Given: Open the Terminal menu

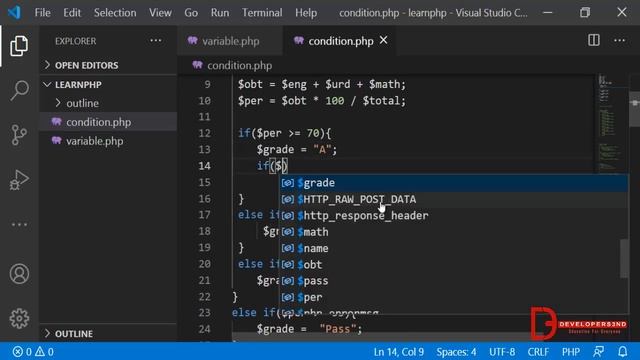Looking at the screenshot, I should click(262, 13).
